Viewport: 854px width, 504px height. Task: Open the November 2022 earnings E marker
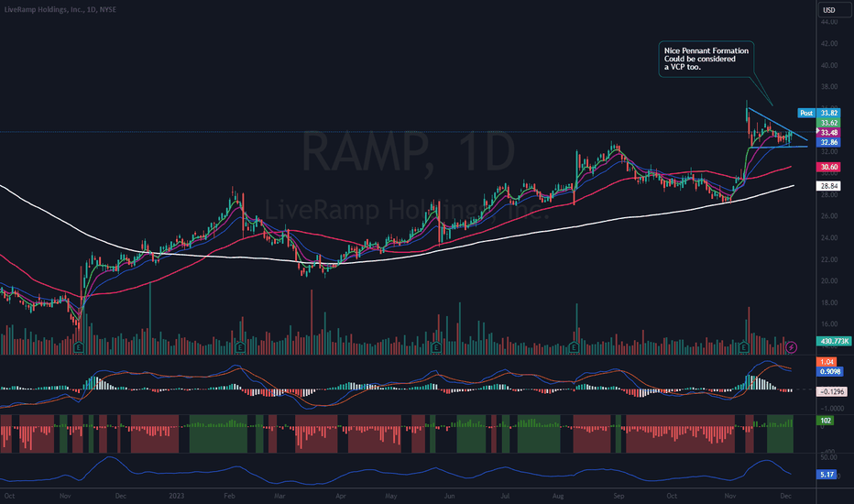pos(79,347)
